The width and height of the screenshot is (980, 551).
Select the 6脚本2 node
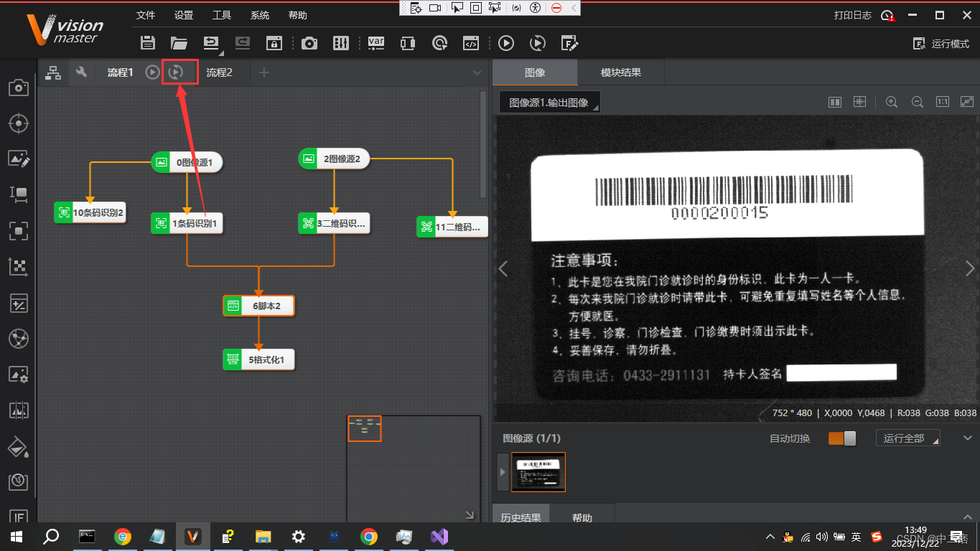(258, 306)
